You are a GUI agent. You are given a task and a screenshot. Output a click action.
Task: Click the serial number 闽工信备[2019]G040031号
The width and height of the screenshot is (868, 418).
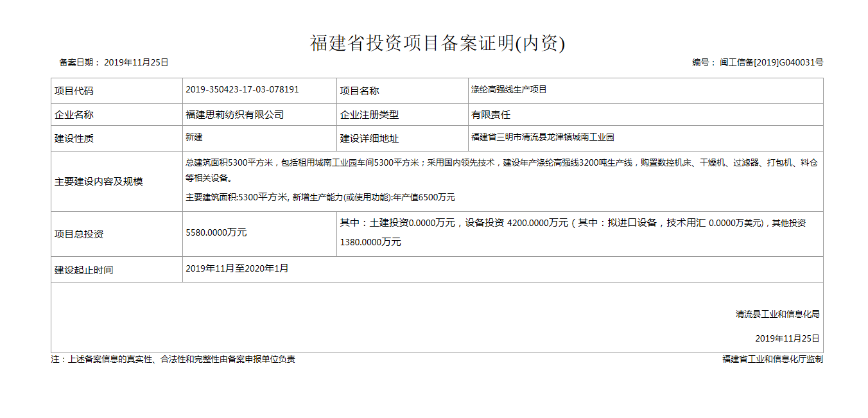pos(771,62)
